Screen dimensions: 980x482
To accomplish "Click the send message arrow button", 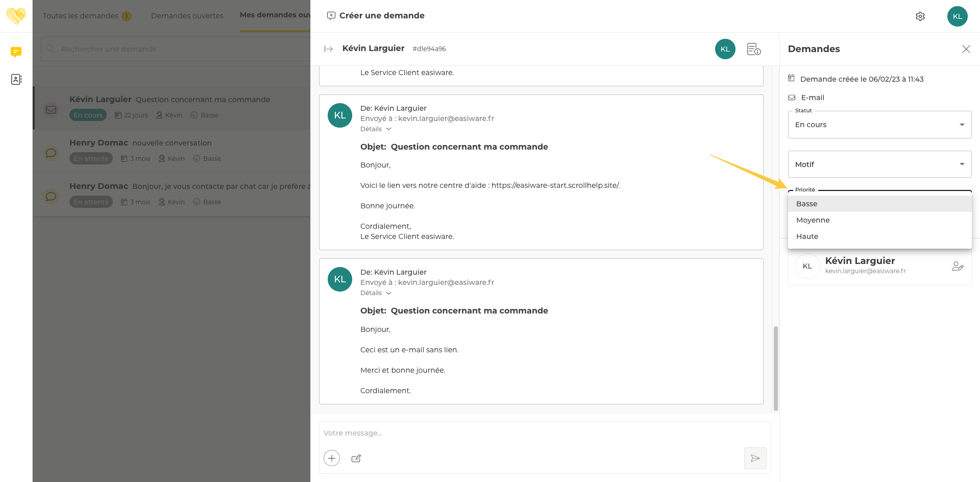I will click(x=755, y=458).
